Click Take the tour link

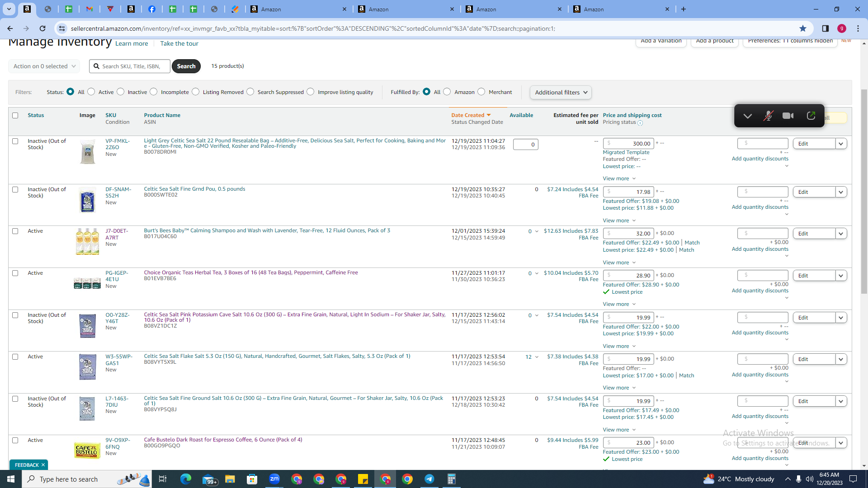click(179, 44)
